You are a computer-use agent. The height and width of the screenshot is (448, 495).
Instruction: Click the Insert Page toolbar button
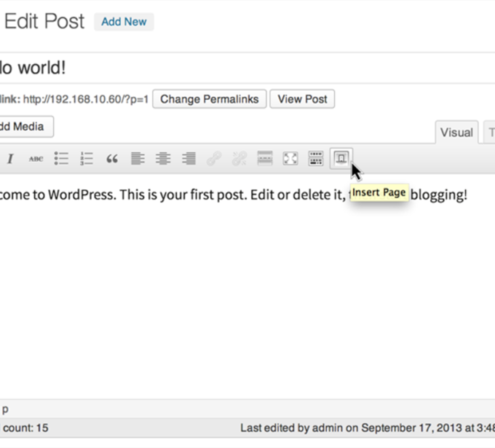click(341, 159)
